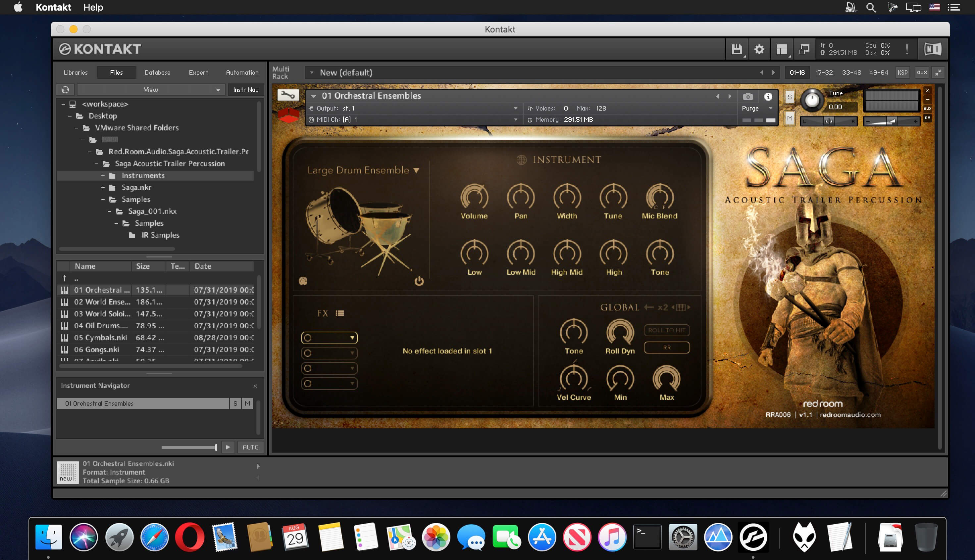Click the keyboard icon in GLOBAL section
The width and height of the screenshot is (975, 560).
pos(681,307)
